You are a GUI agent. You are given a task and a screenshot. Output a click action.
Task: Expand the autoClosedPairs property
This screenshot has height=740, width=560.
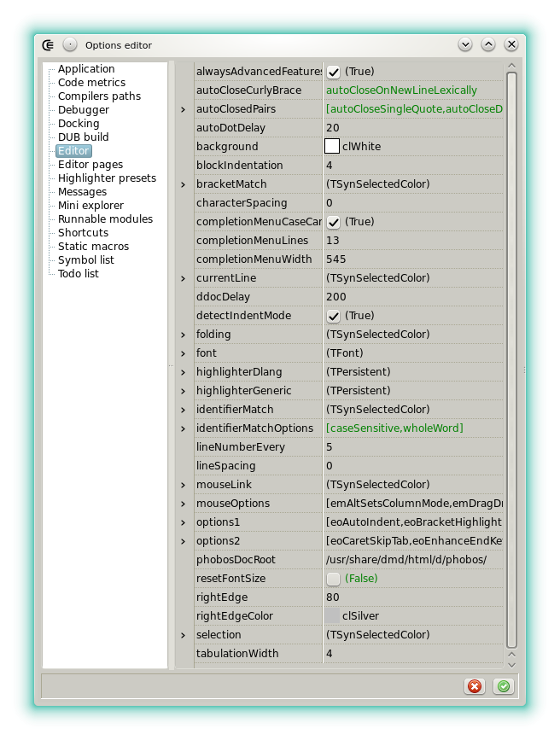183,109
